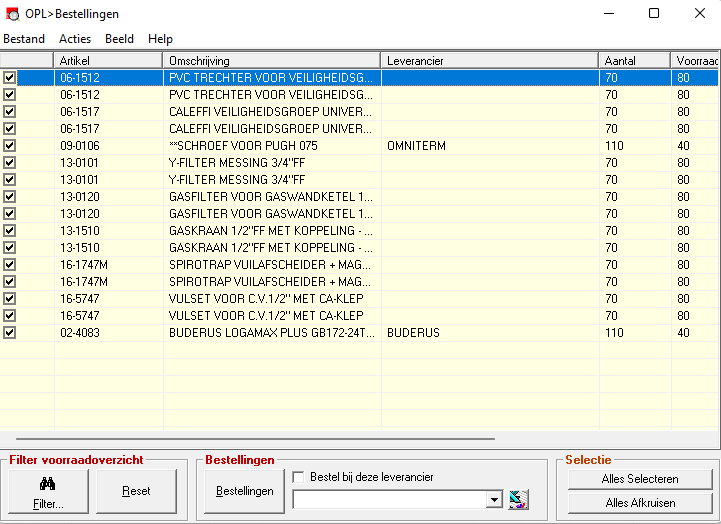Open the Filter dialog via binoculars button

tap(48, 491)
